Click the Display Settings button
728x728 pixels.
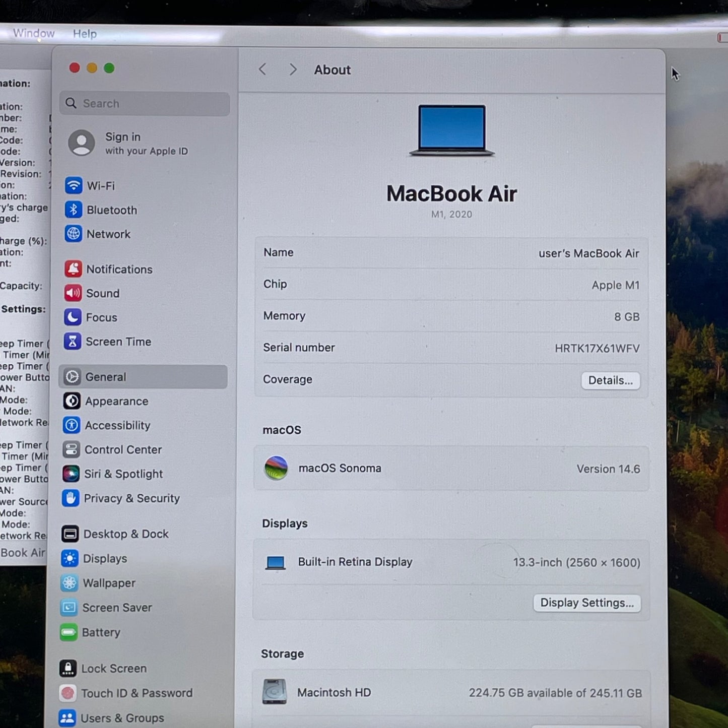pos(587,603)
